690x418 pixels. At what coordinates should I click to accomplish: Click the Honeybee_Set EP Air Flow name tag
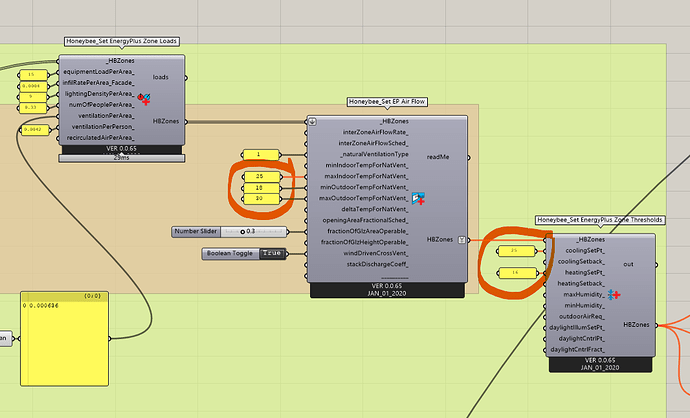point(387,102)
